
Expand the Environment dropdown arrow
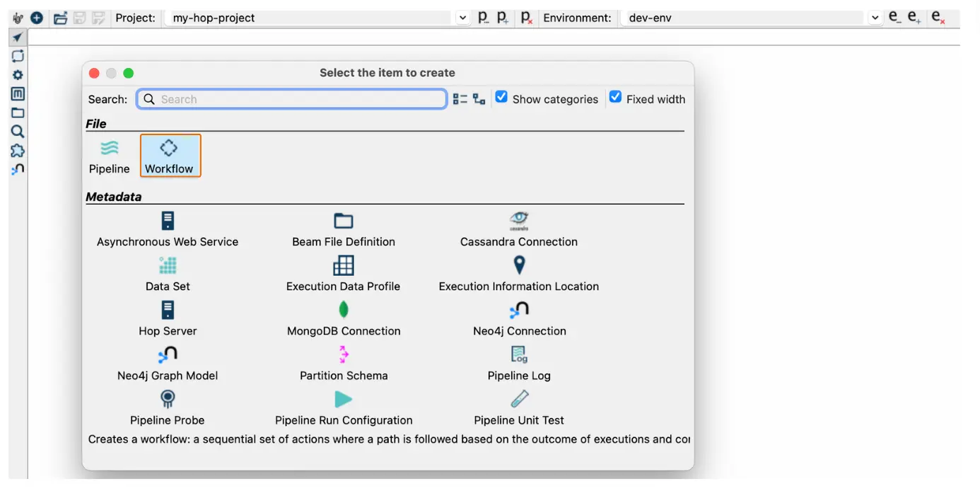(875, 18)
